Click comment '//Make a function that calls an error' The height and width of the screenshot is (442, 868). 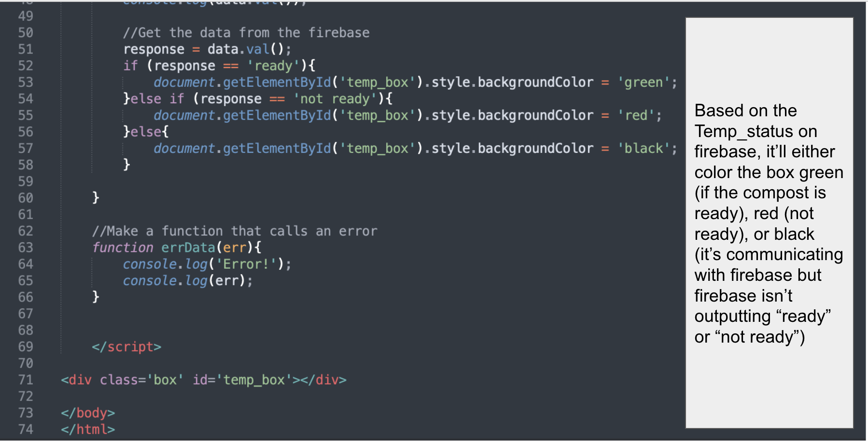tap(235, 231)
